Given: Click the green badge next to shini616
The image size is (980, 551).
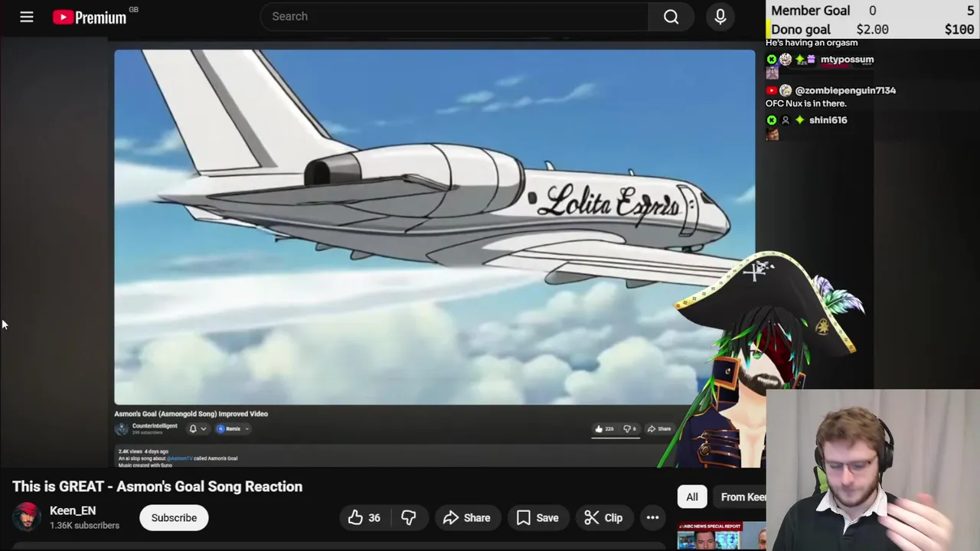Looking at the screenshot, I should [772, 120].
